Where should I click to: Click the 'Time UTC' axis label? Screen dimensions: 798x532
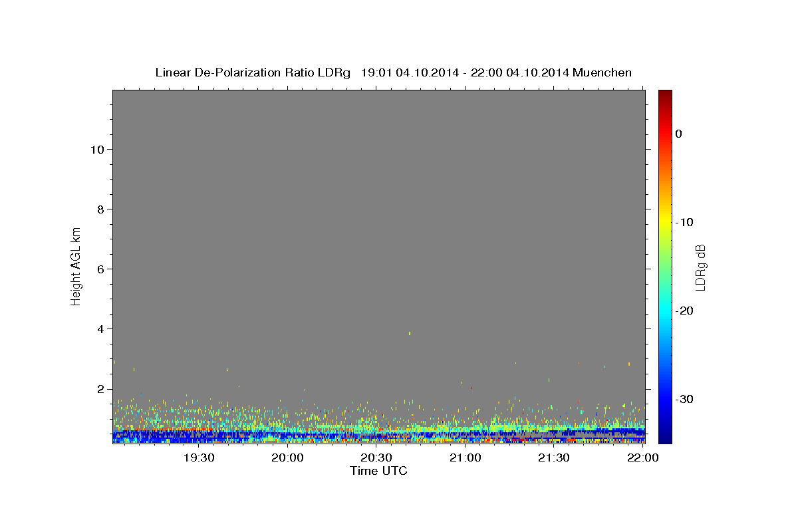point(378,471)
